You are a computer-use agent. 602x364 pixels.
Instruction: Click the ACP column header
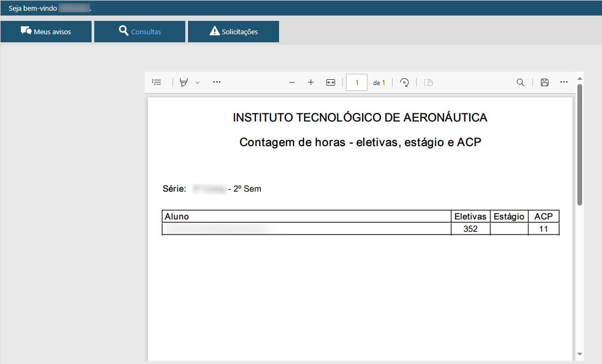(544, 216)
